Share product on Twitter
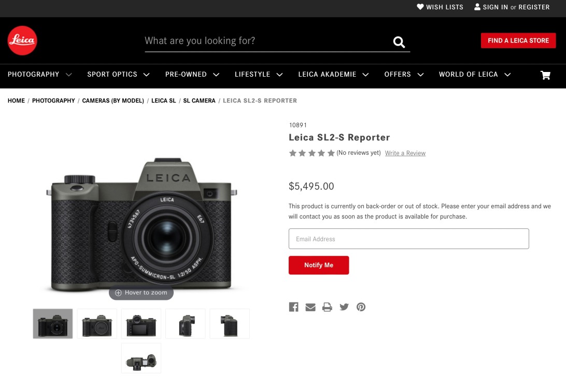The width and height of the screenshot is (566, 392). [344, 307]
